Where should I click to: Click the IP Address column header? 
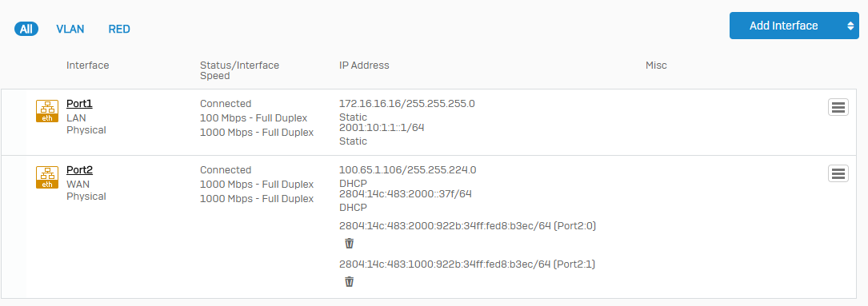364,66
